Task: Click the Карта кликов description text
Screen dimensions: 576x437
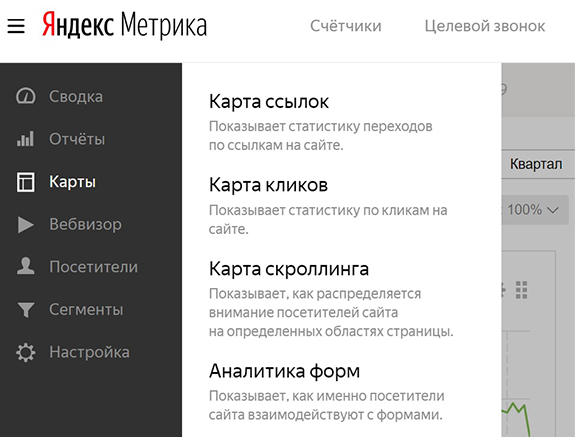Action: pyautogui.click(x=328, y=219)
